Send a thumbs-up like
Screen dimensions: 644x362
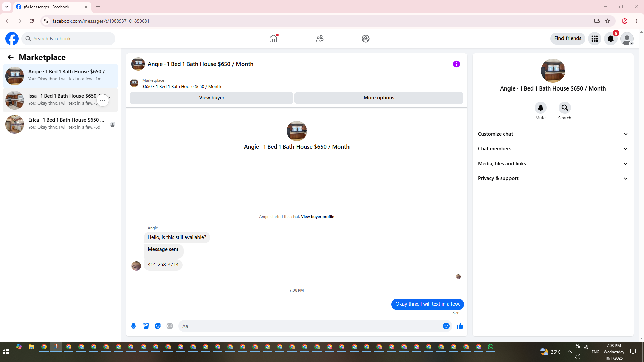point(460,326)
